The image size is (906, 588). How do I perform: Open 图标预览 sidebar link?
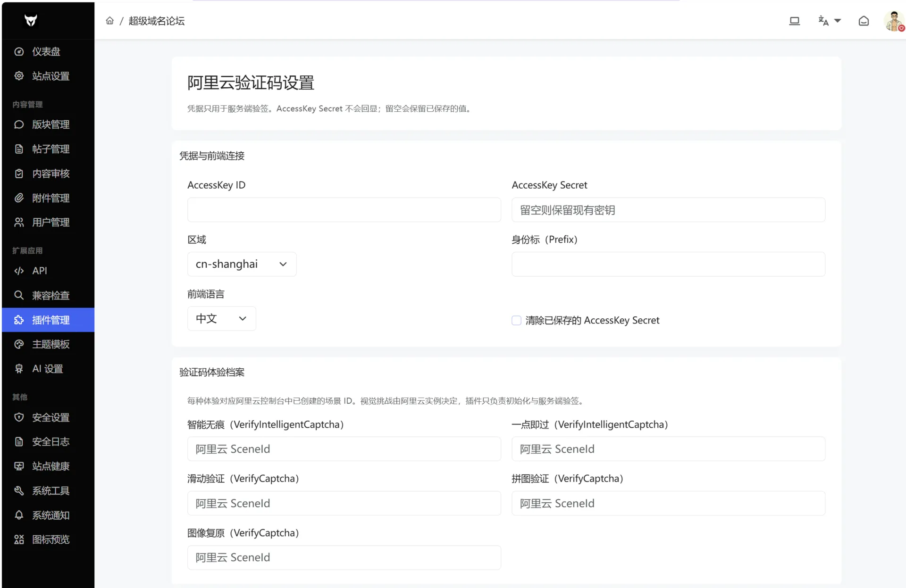(x=48, y=539)
